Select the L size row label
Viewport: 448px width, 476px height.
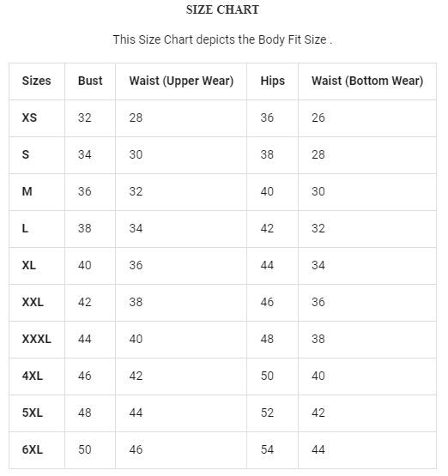(x=25, y=228)
